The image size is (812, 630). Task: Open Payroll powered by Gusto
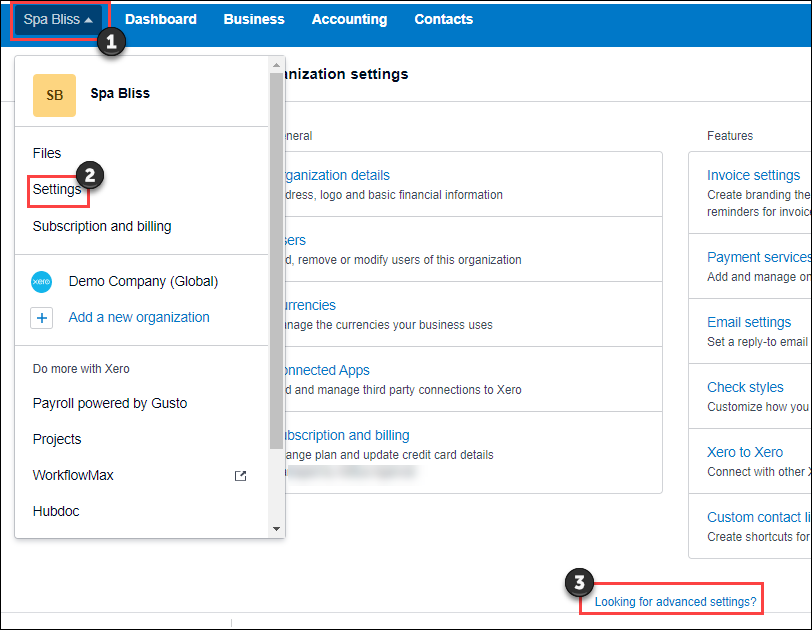110,403
